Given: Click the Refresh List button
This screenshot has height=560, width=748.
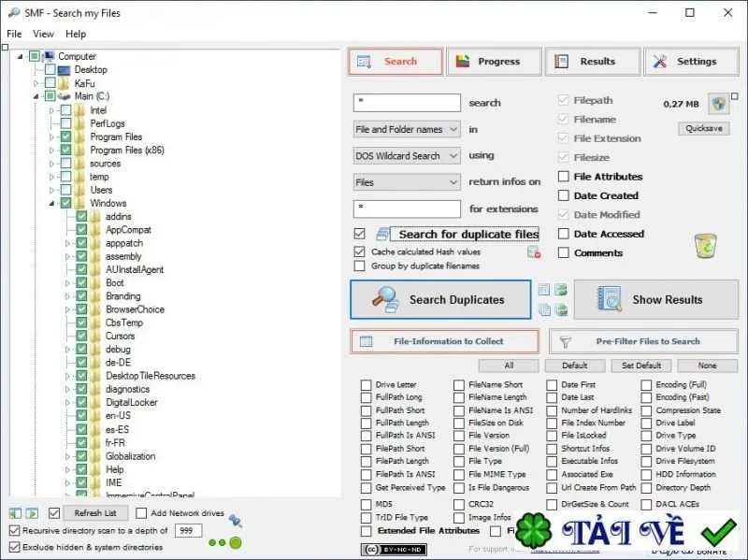Looking at the screenshot, I should pyautogui.click(x=95, y=513).
